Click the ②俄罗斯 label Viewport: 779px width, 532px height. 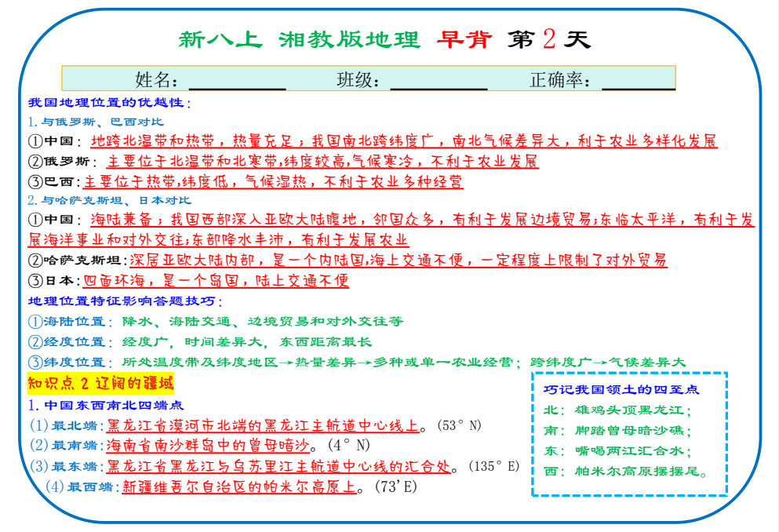tap(62, 162)
